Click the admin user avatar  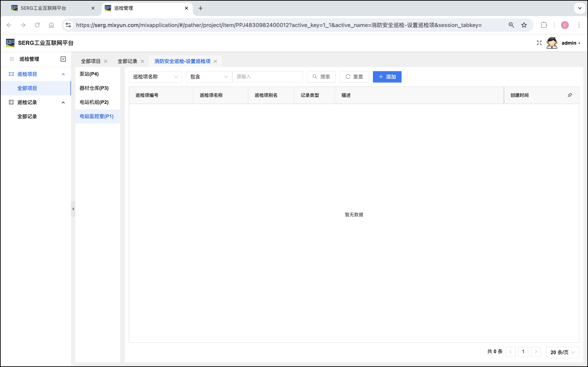pyautogui.click(x=552, y=43)
